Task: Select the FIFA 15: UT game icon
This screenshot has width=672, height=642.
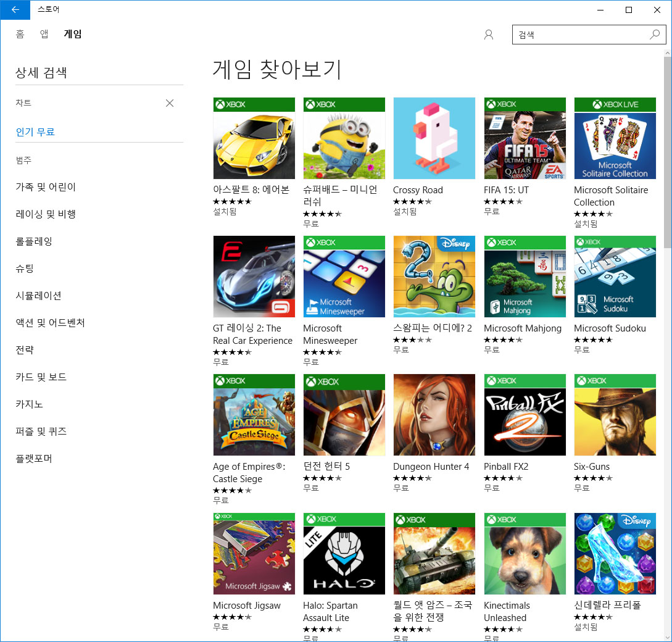Action: (525, 138)
